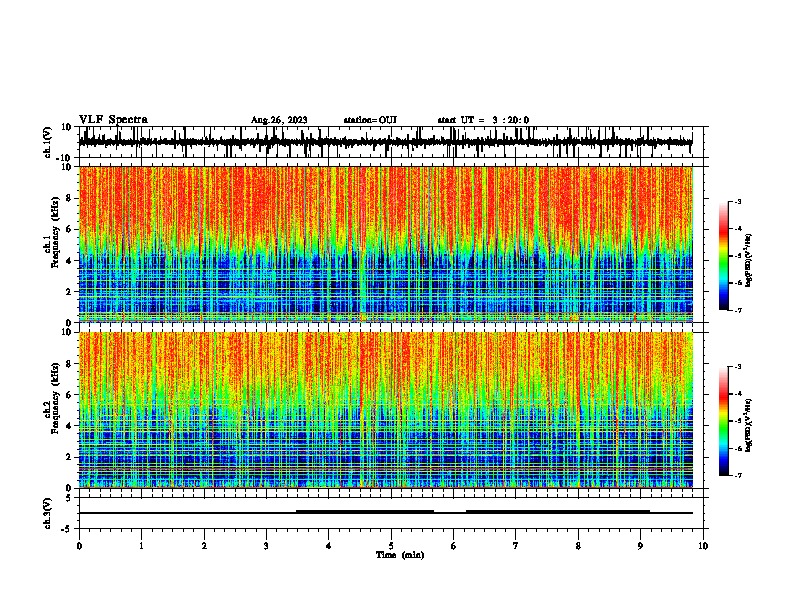This screenshot has height=612, width=792.
Task: Click time axis tick label "9"
Action: pos(640,546)
